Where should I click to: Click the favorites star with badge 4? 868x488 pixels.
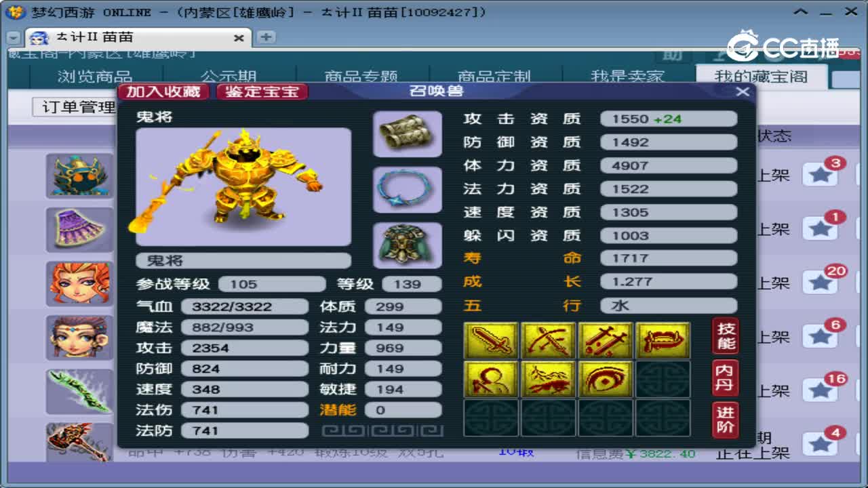coord(821,444)
